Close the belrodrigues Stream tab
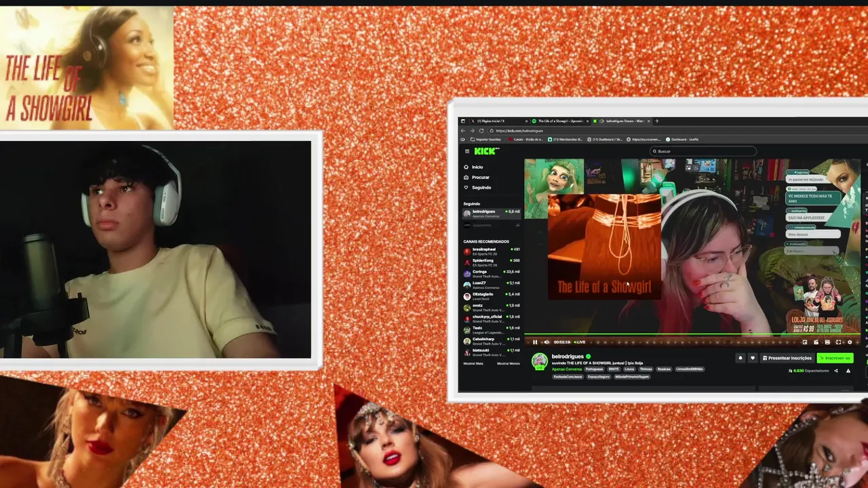 point(649,121)
